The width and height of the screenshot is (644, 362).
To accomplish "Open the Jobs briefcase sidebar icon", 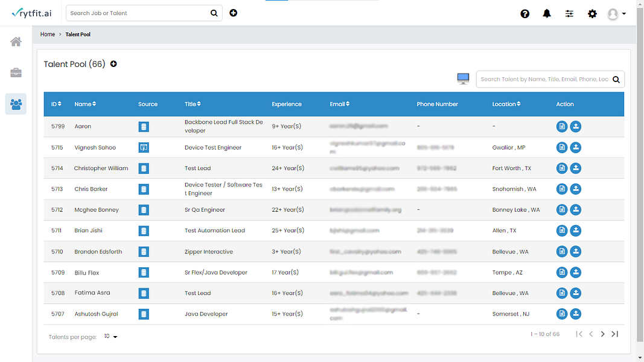I will click(16, 72).
